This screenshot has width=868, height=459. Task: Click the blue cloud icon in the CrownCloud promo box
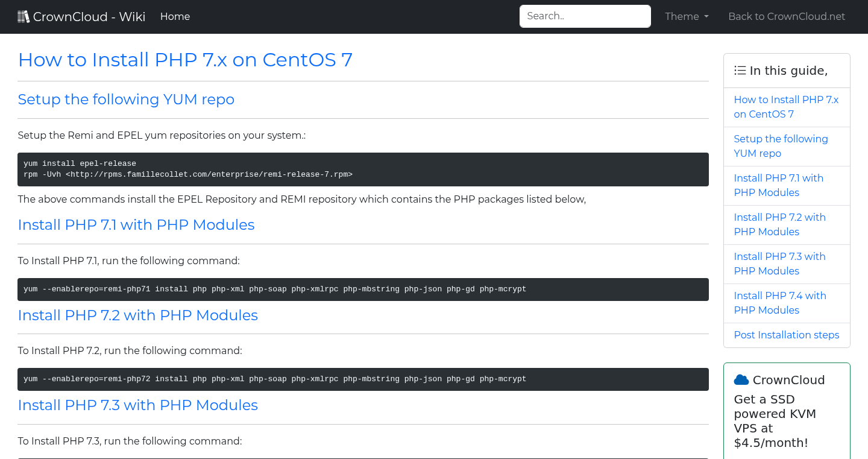740,379
